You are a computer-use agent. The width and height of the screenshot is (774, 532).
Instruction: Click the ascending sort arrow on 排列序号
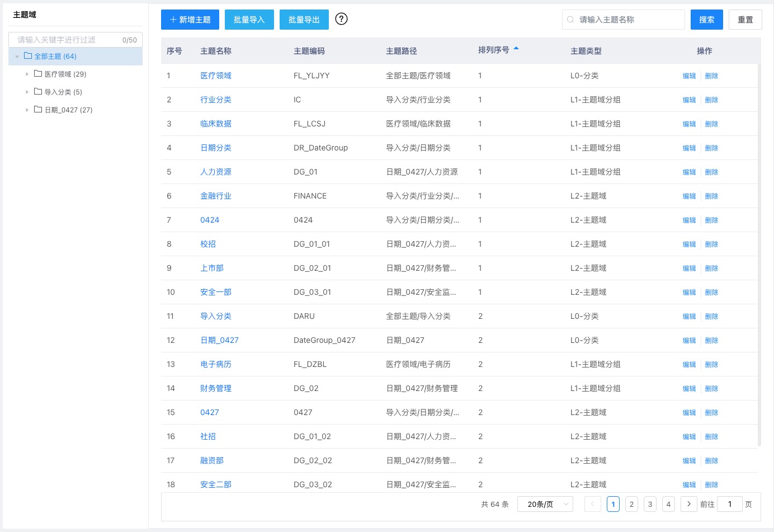click(x=516, y=48)
